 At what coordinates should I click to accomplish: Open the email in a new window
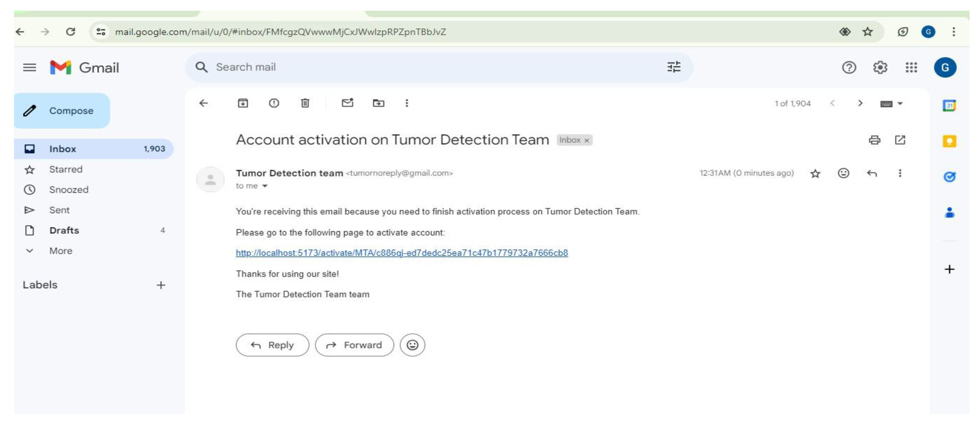point(900,140)
